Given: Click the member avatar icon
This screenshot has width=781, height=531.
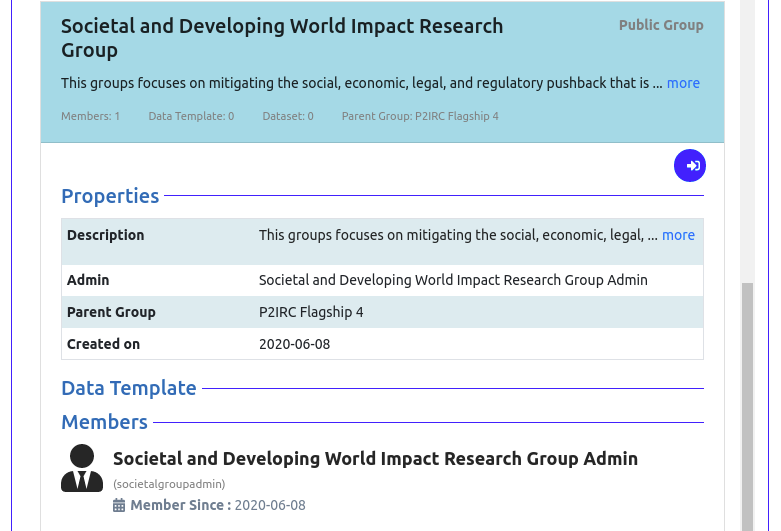Looking at the screenshot, I should point(82,468).
